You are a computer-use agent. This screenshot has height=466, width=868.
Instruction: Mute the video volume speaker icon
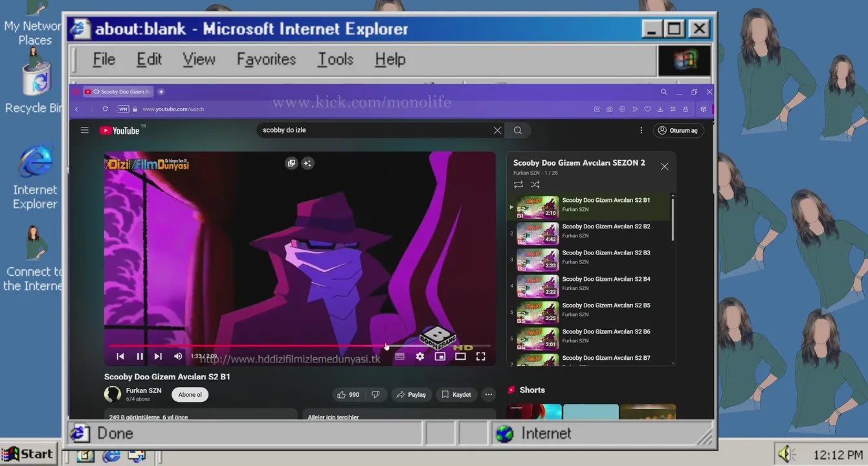pyautogui.click(x=178, y=356)
